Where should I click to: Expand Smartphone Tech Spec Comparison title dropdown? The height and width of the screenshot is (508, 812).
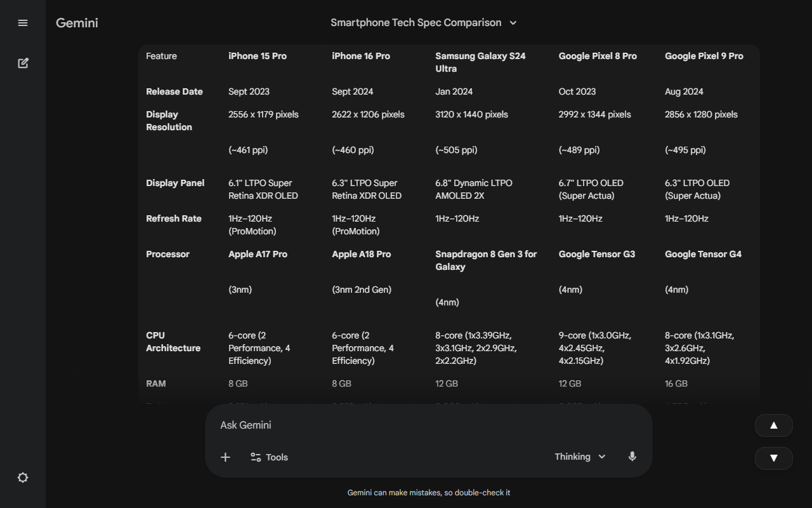click(424, 23)
